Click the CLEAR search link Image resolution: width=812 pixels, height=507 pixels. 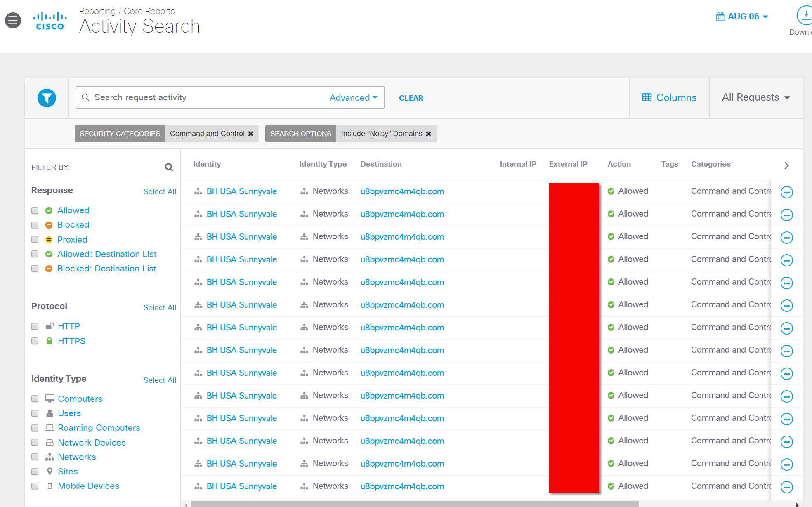(x=411, y=98)
